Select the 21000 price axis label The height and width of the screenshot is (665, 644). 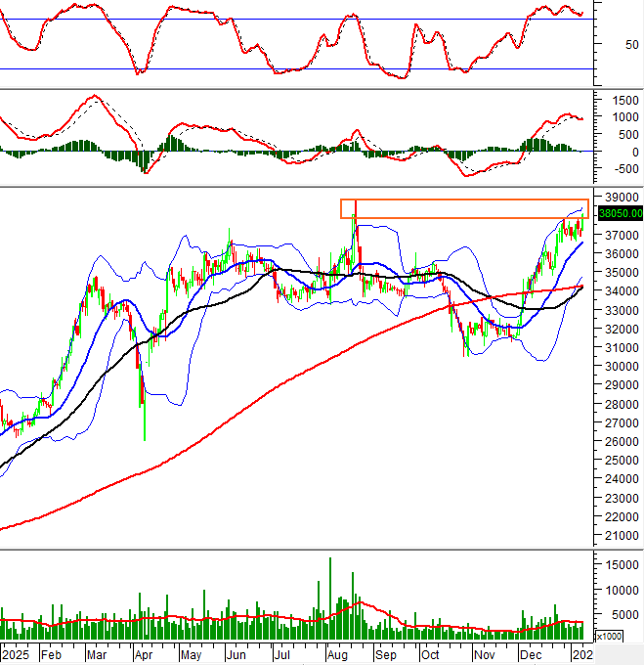pos(621,537)
